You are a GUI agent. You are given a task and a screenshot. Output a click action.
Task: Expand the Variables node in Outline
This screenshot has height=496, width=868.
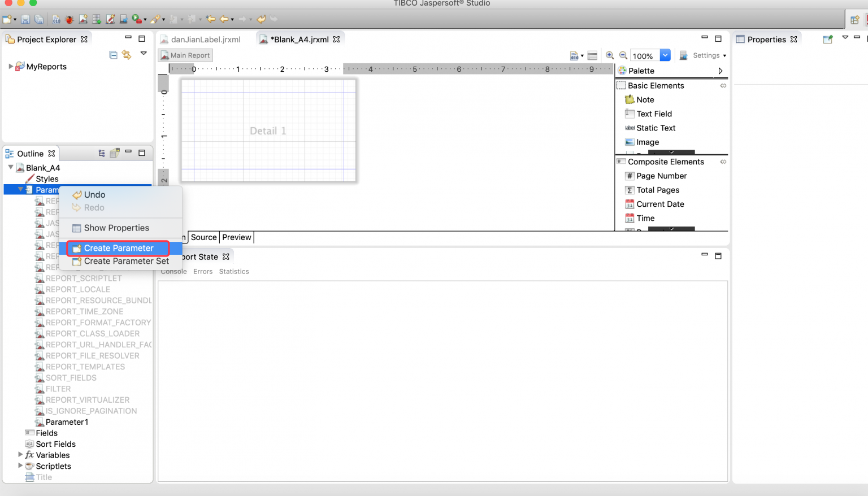tap(20, 455)
